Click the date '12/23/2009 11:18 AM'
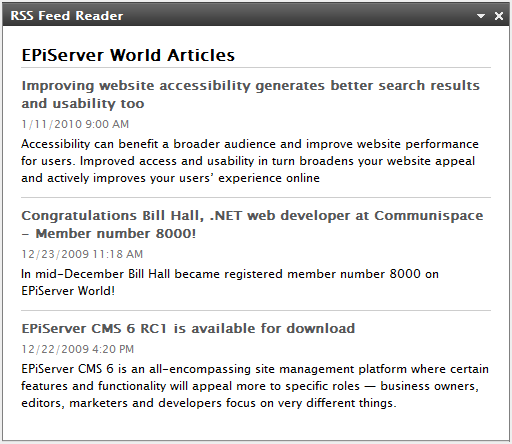Image resolution: width=512 pixels, height=444 pixels. coord(82,254)
